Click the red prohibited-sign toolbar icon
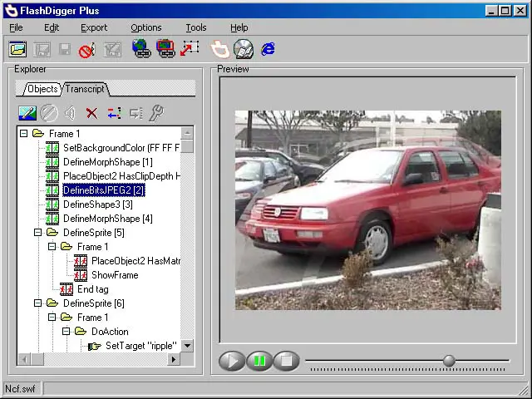This screenshot has height=399, width=532. coord(86,50)
